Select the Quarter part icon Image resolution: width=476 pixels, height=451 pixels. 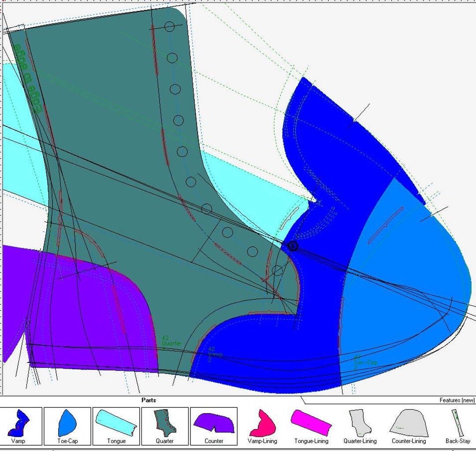click(x=164, y=424)
